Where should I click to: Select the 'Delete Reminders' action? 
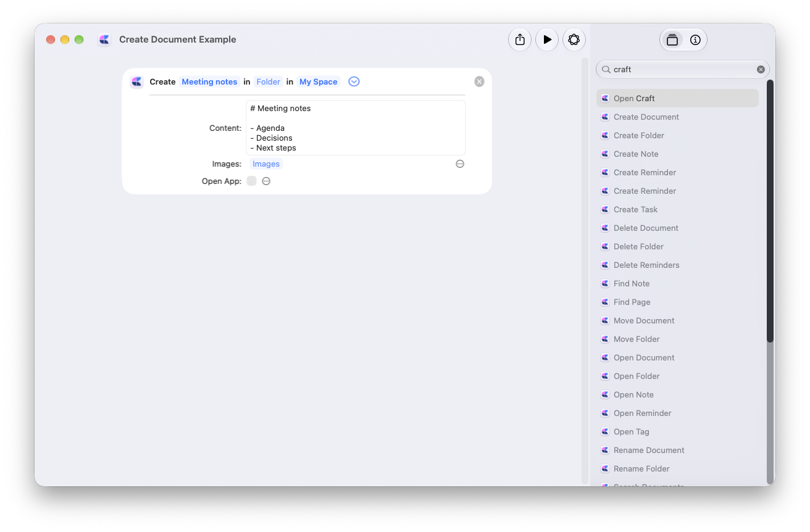[x=677, y=265]
